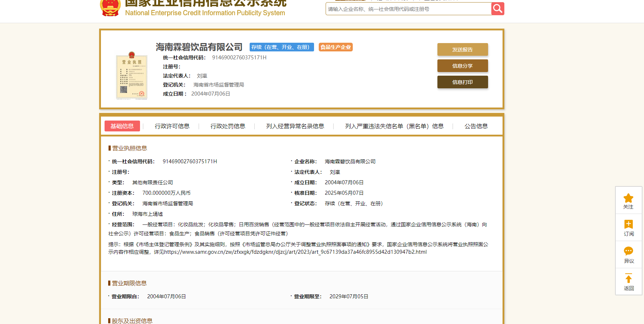644x324 pixels.
Task: Click the 发送报告 button
Action: 462,50
